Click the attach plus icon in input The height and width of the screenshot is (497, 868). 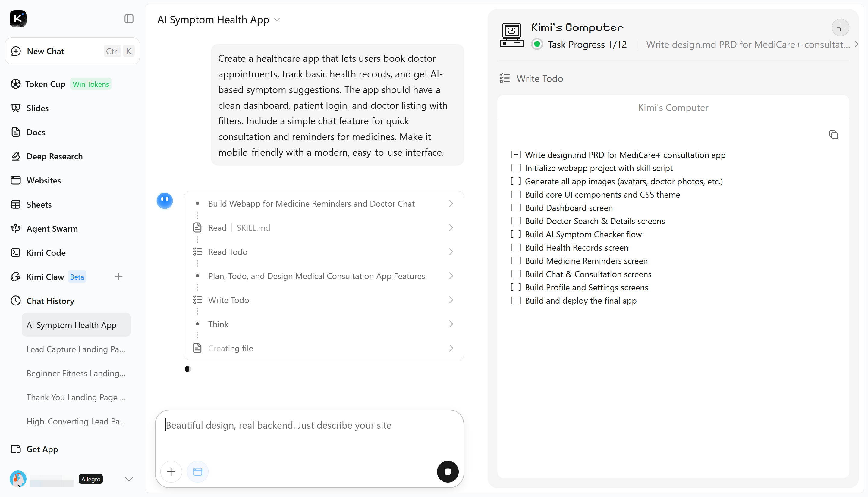pyautogui.click(x=171, y=472)
